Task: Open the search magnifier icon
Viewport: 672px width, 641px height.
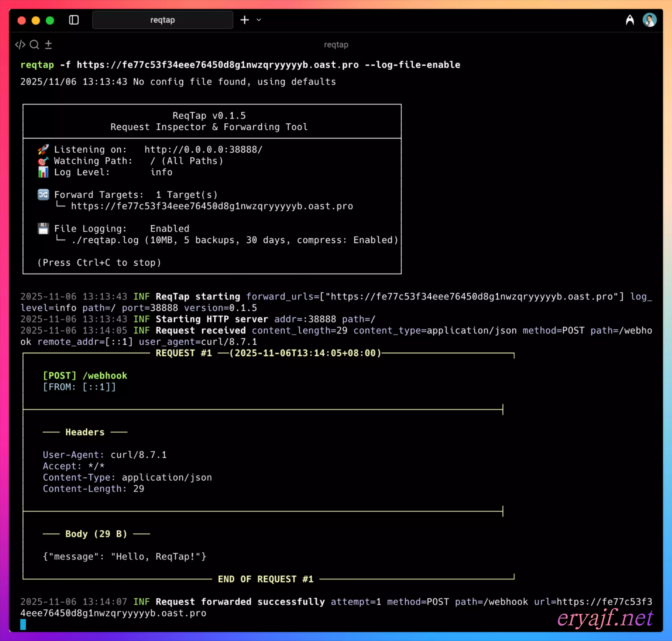Action: click(34, 44)
